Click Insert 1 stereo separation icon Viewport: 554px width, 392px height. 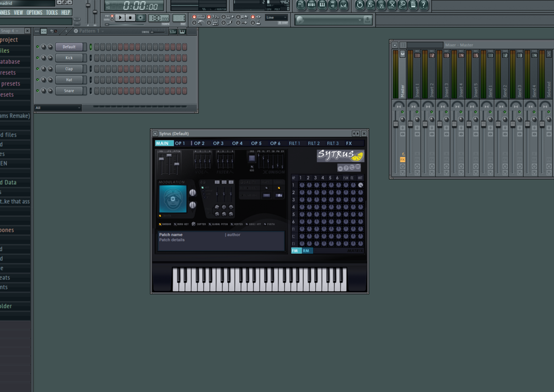click(x=417, y=134)
